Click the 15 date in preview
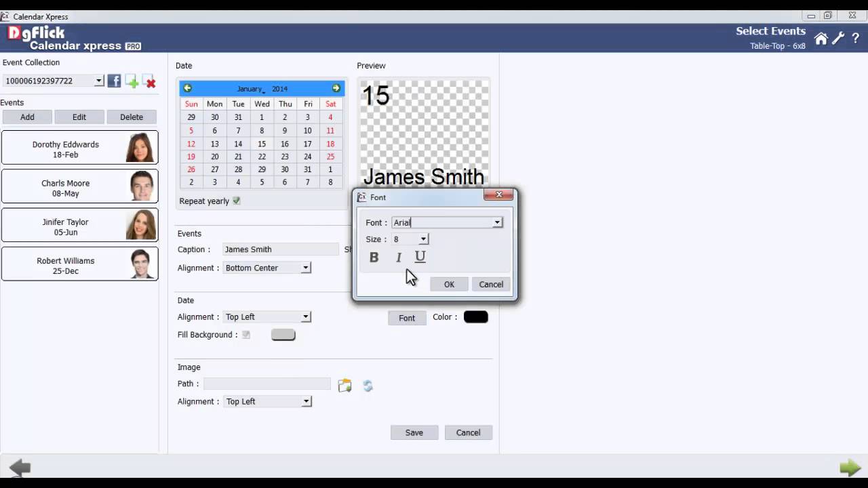The height and width of the screenshot is (488, 868). pos(376,96)
